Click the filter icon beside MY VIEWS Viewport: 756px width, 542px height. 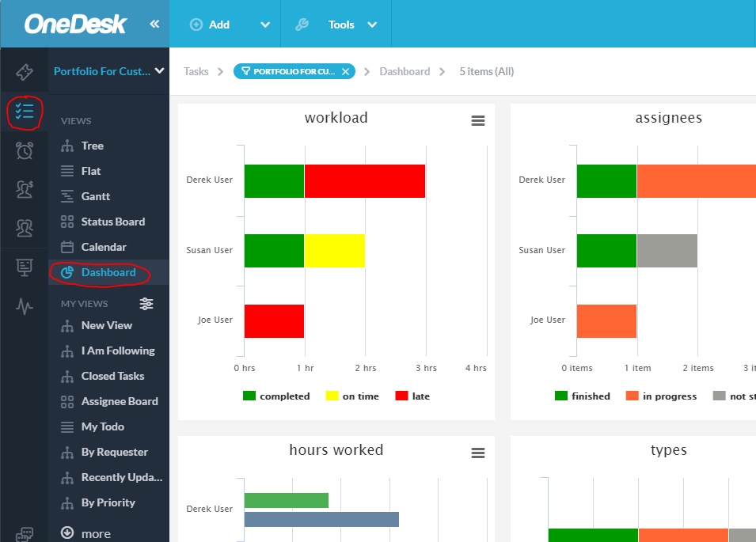pos(146,303)
